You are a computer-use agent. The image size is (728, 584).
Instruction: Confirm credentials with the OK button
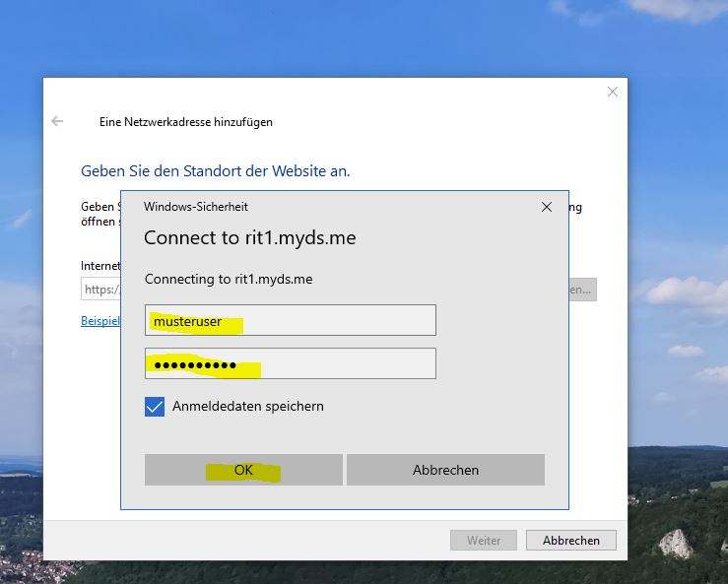pos(243,470)
